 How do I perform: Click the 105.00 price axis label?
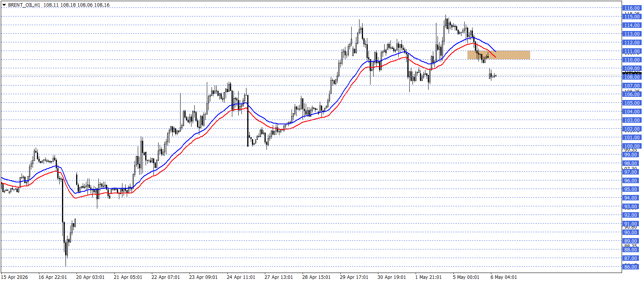632,103
